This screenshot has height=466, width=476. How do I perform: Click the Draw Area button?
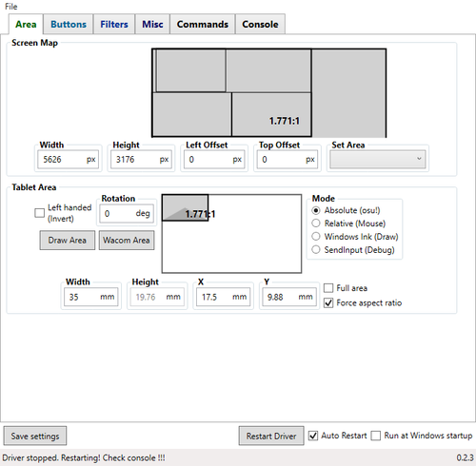(68, 241)
